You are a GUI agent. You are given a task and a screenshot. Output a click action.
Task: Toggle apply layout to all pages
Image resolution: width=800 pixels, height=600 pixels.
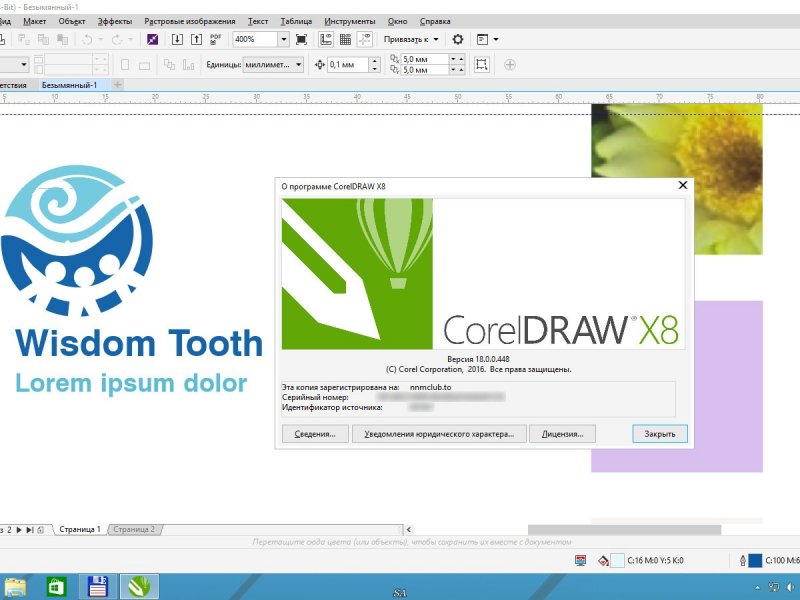tap(169, 65)
